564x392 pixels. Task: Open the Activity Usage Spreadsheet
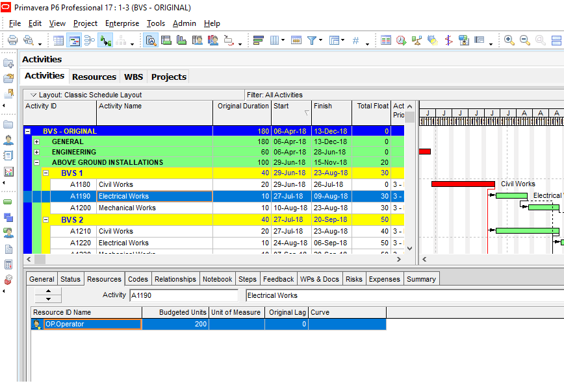[166, 40]
